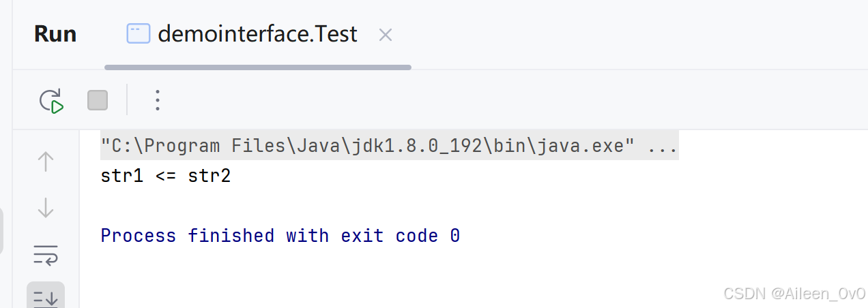The height and width of the screenshot is (308, 868).
Task: Toggle scroll to end of console
Action: point(46,296)
